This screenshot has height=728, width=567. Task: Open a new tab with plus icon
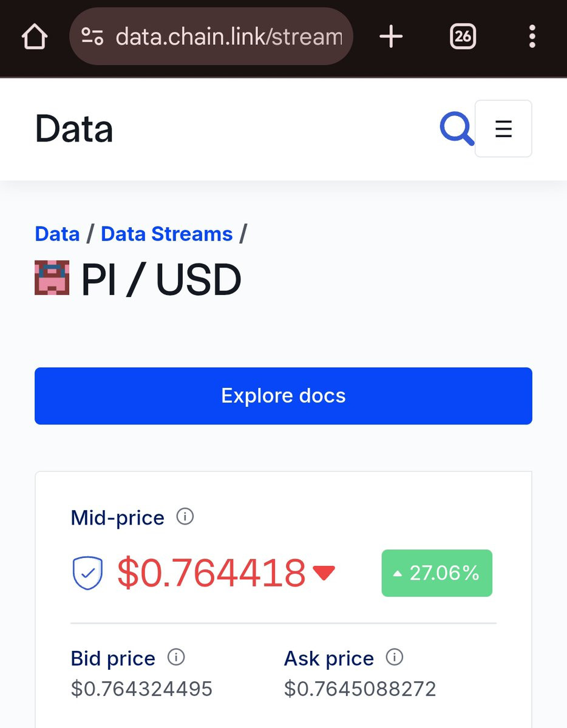click(x=390, y=36)
